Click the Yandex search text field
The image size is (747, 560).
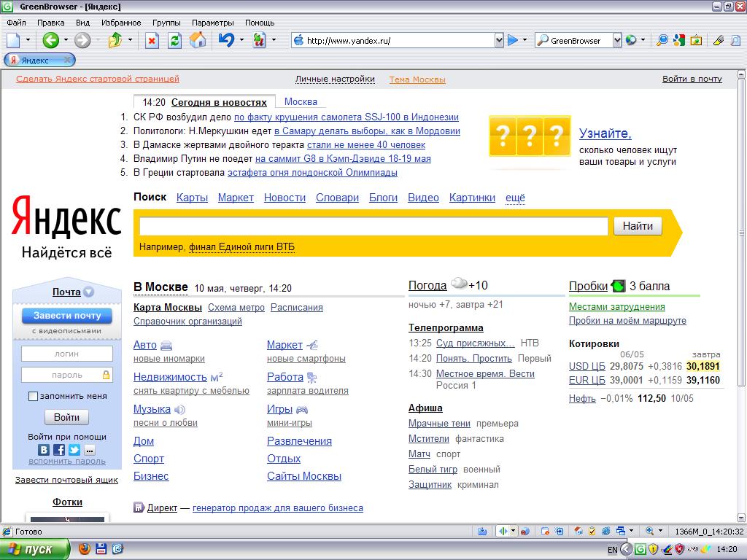click(373, 226)
